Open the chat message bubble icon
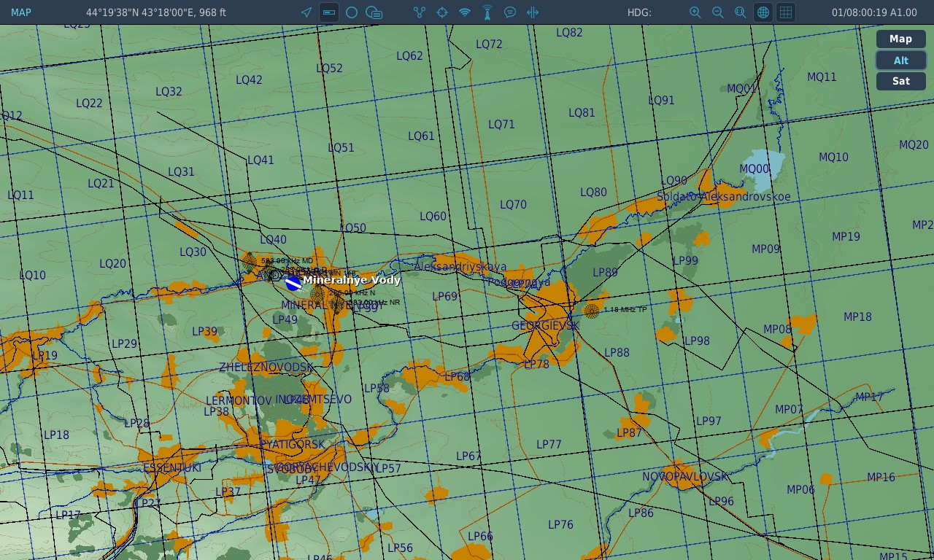The width and height of the screenshot is (934, 560). [x=510, y=12]
